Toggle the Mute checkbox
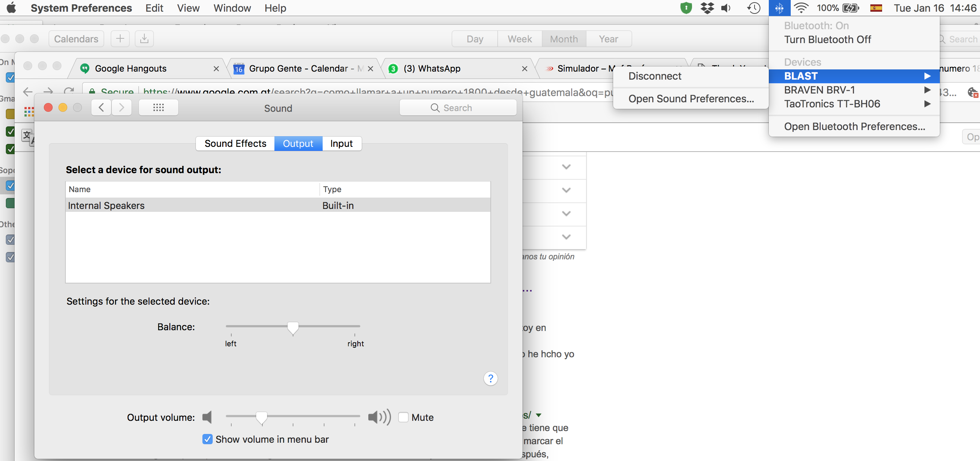Screen dimensions: 980x461 tap(403, 417)
